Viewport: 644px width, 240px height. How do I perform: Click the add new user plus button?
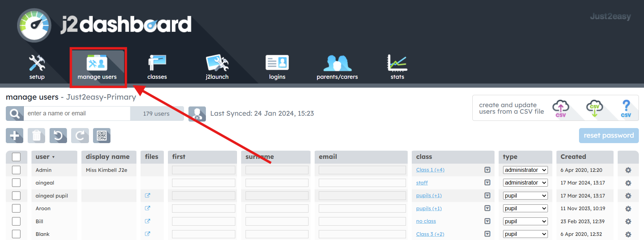(14, 136)
